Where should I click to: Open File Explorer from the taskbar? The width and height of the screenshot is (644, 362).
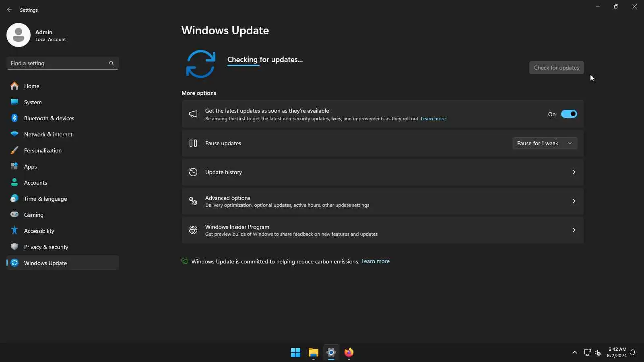313,352
